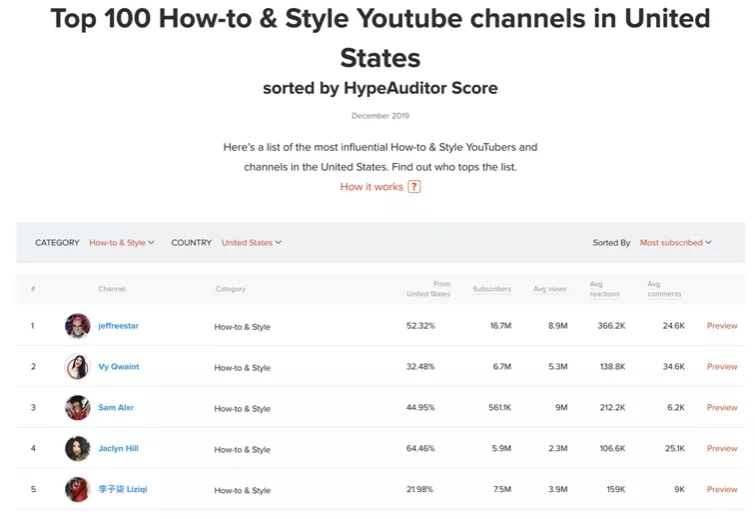Click Vy Qwaint's profile picture
The height and width of the screenshot is (519, 755).
point(78,367)
